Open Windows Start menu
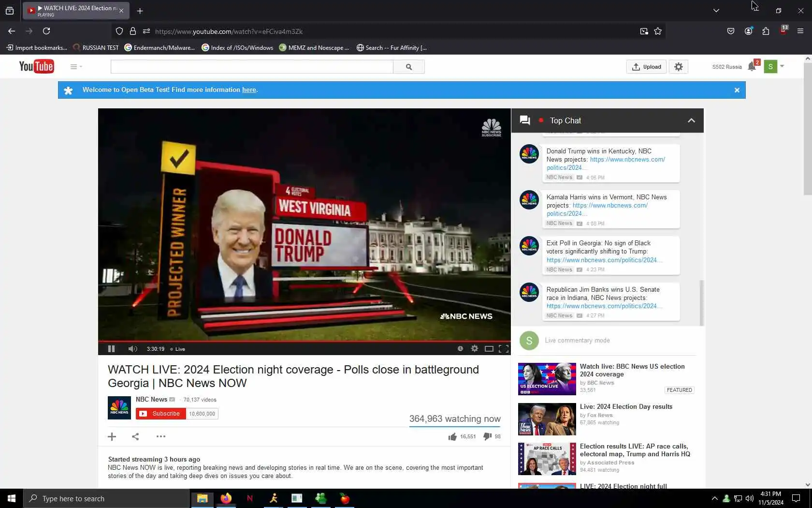 tap(12, 498)
